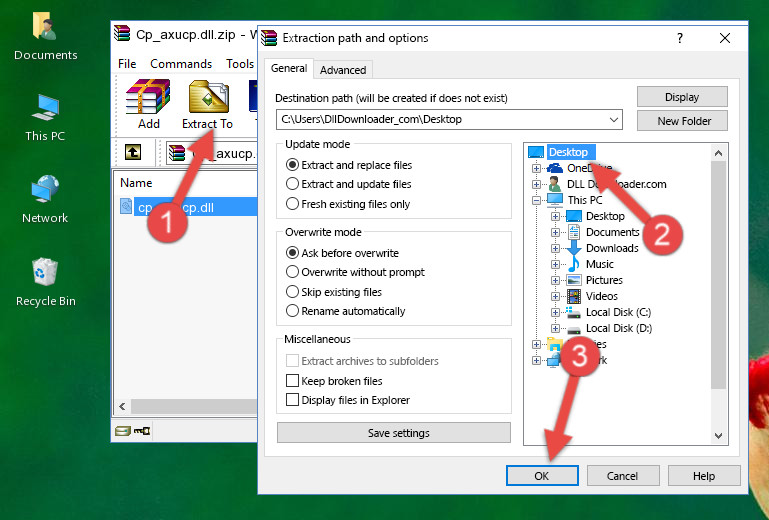The image size is (769, 520).
Task: Click the dialog's question mark help icon
Action: point(680,38)
